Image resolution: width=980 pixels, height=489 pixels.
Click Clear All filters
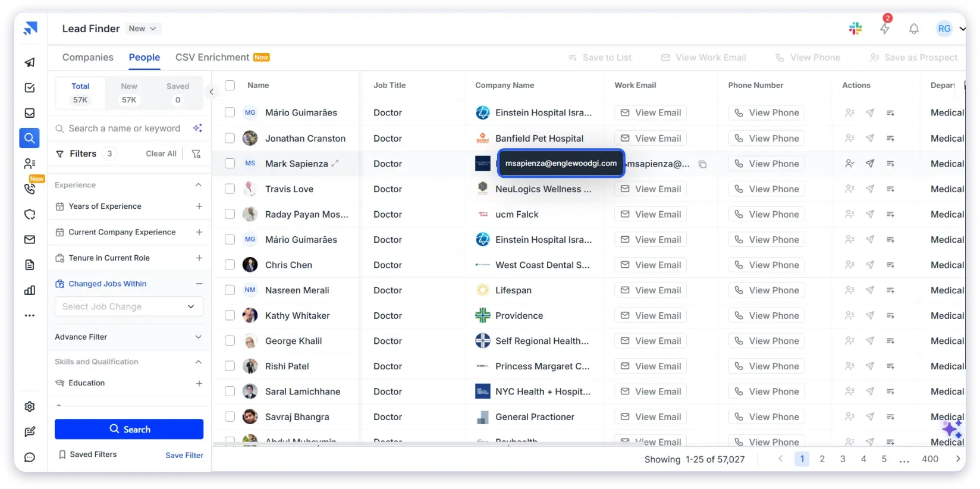pyautogui.click(x=161, y=153)
